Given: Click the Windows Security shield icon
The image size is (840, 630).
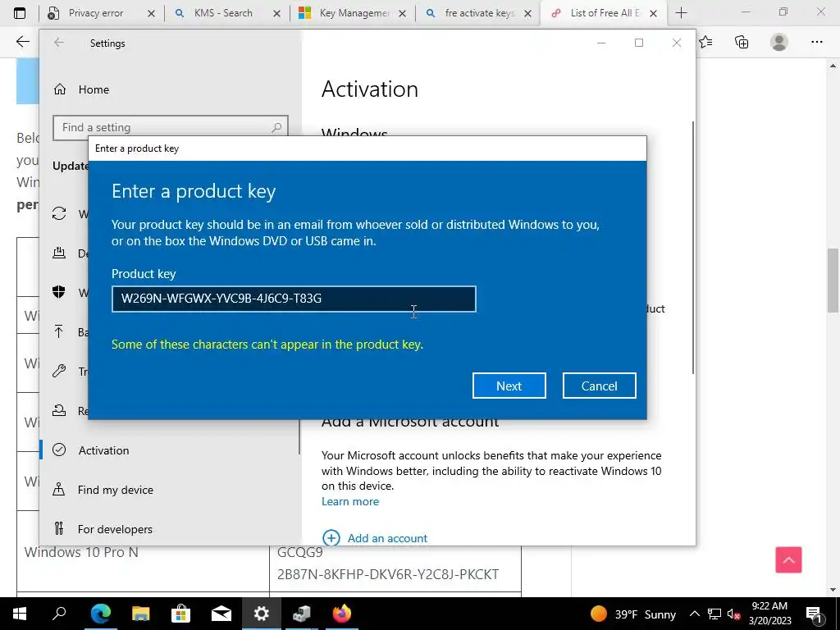Looking at the screenshot, I should 59,292.
